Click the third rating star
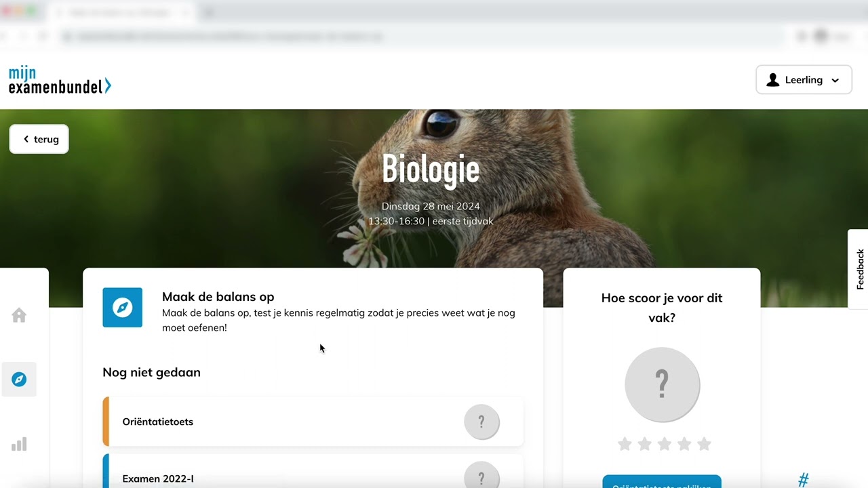Screen dimensions: 868x488 [665, 444]
